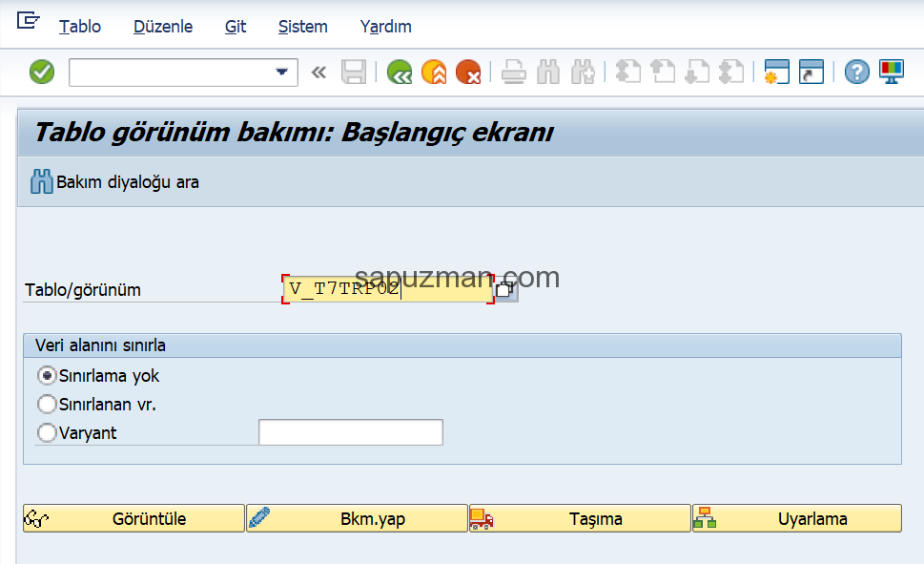The width and height of the screenshot is (924, 564).
Task: Open the Tablo menu
Action: (80, 27)
